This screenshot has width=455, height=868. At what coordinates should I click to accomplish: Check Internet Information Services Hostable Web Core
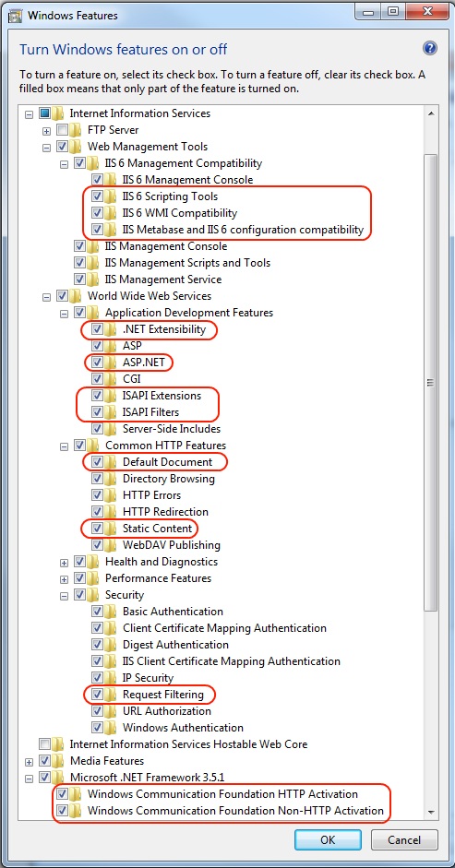[45, 744]
